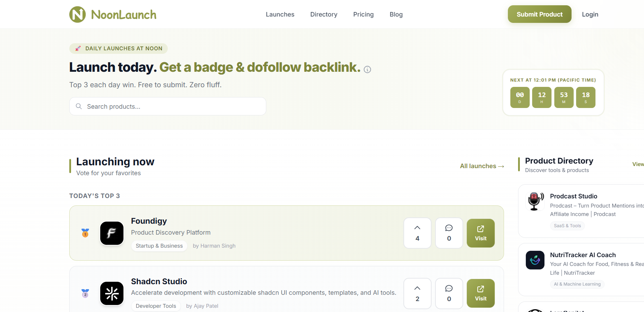Open the comments for Foundigy
The width and height of the screenshot is (644, 312).
pyautogui.click(x=449, y=233)
